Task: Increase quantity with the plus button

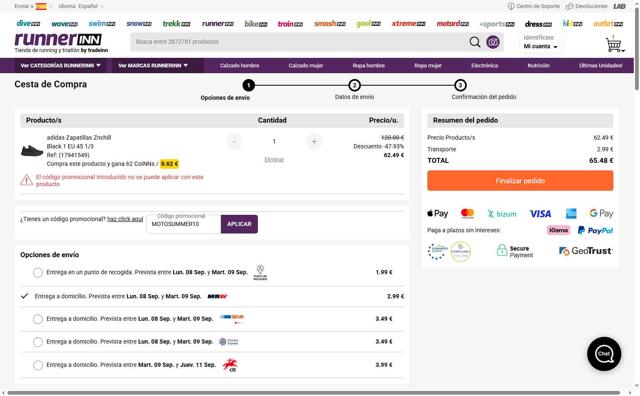Action: (x=314, y=142)
